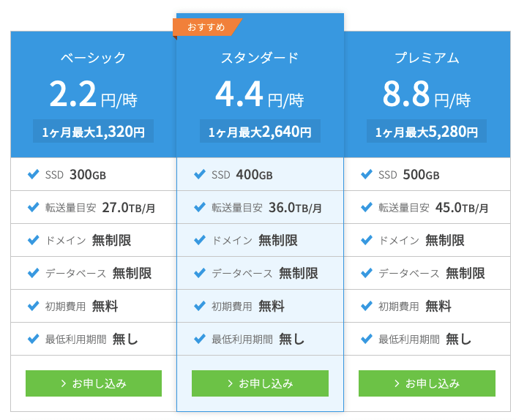This screenshot has width=516, height=420.
Task: Click the checkmark beside 転送量目安 36.0TB/月
Action: tap(200, 207)
